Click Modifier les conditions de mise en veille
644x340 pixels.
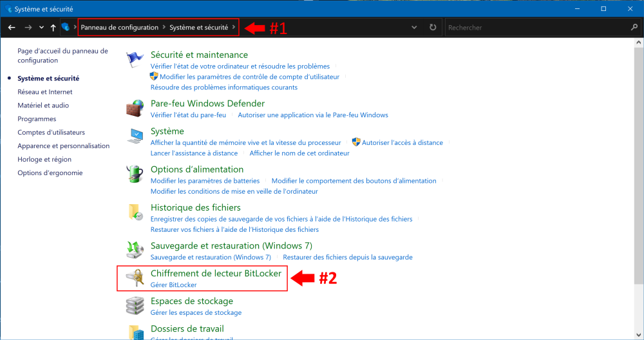coord(234,192)
